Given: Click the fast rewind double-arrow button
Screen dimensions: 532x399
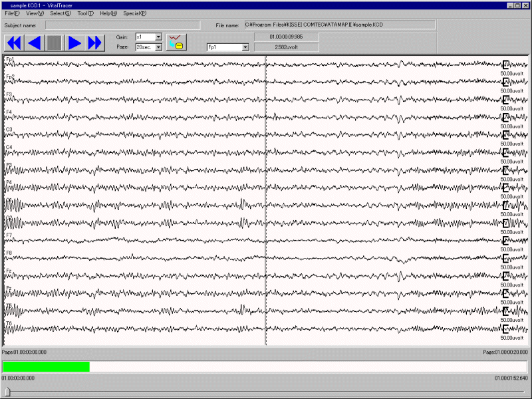Looking at the screenshot, I should tap(13, 43).
